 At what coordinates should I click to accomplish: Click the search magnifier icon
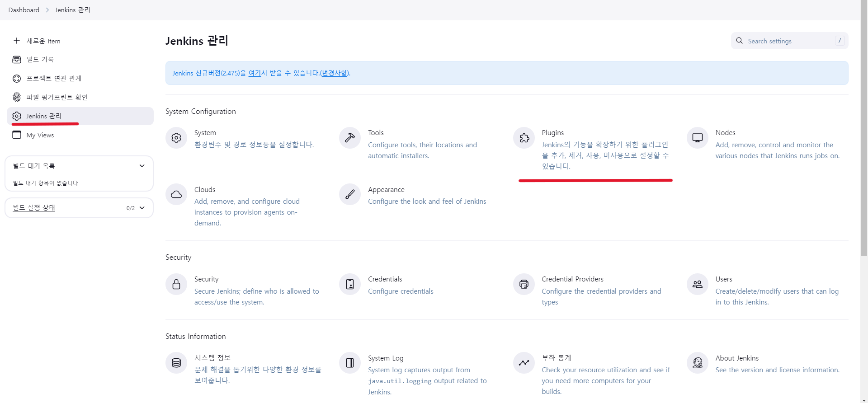click(740, 41)
